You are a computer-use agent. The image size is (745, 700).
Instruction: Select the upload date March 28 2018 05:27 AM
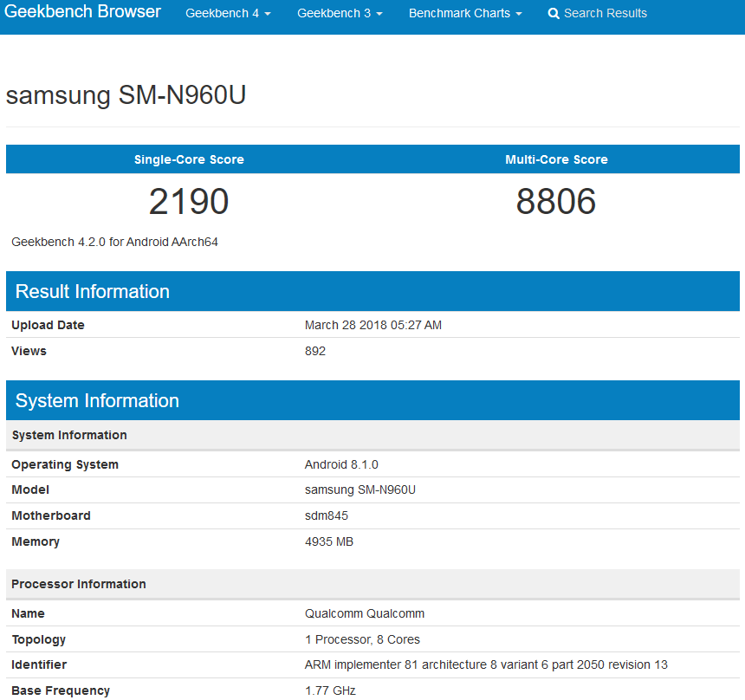coord(373,325)
